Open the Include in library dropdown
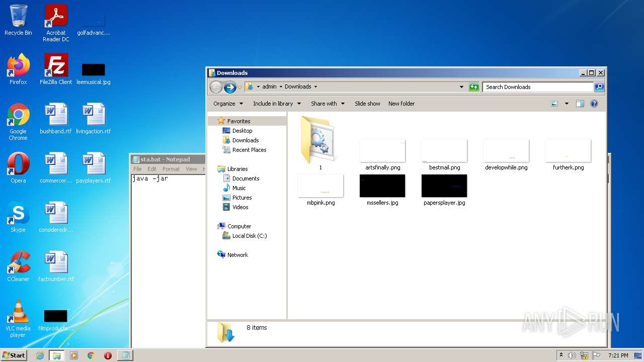644x362 pixels. 277,104
